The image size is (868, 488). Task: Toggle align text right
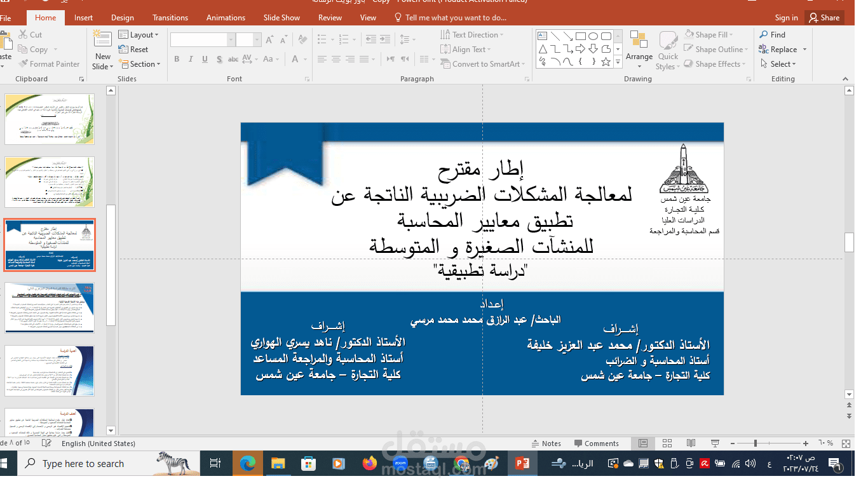(x=350, y=59)
